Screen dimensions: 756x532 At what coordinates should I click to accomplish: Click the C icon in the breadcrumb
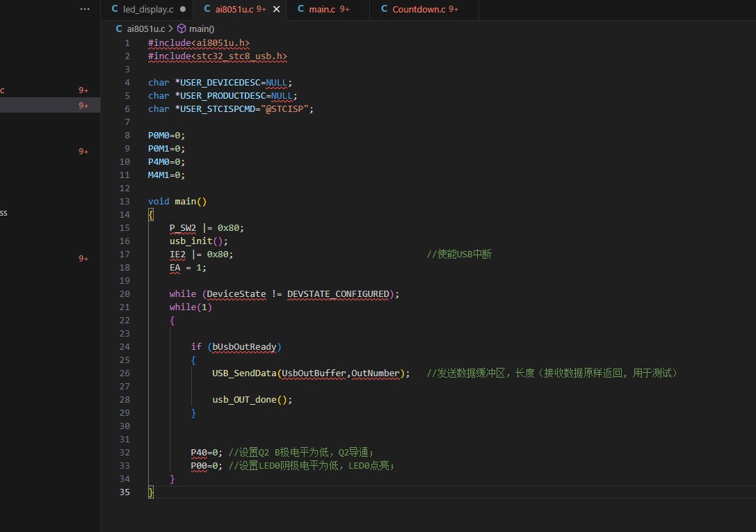tap(119, 29)
